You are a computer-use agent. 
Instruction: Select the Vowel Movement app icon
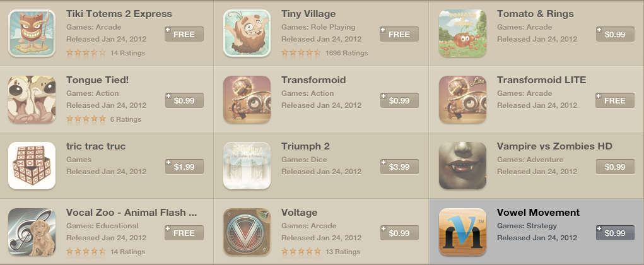462,232
